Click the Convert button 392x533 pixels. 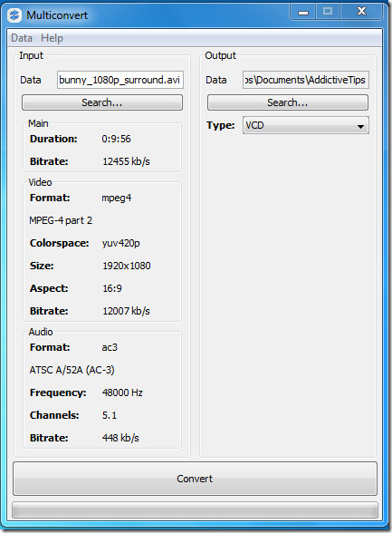(195, 479)
